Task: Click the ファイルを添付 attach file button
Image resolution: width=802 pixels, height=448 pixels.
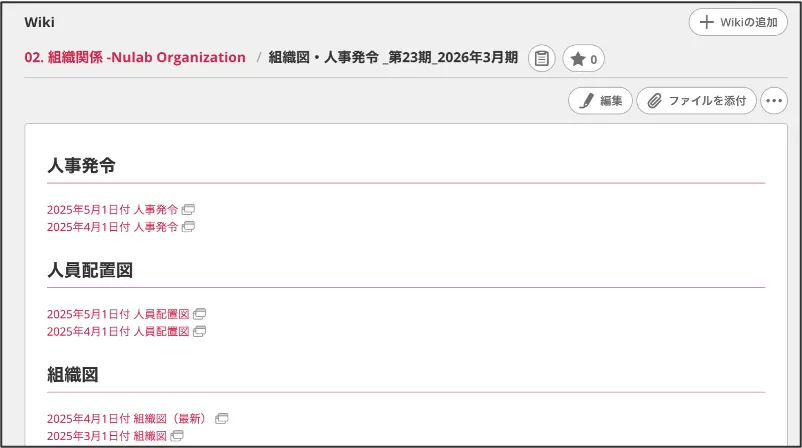Action: click(x=697, y=101)
